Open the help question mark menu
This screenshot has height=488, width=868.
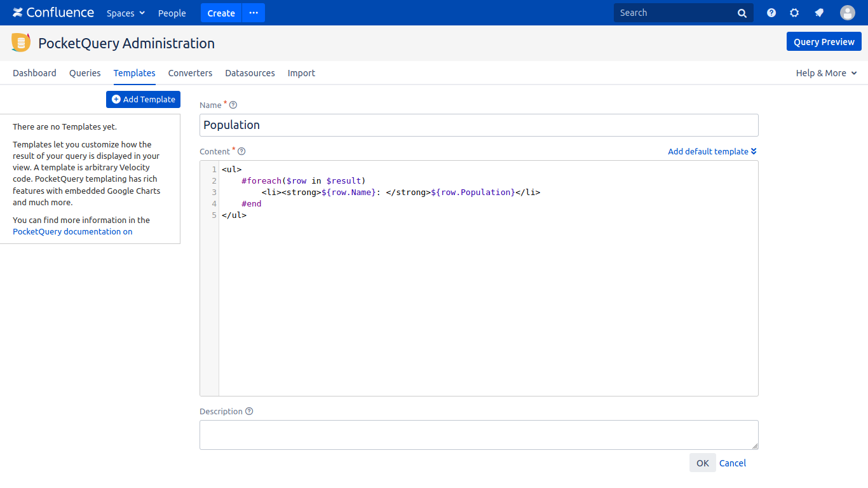771,13
